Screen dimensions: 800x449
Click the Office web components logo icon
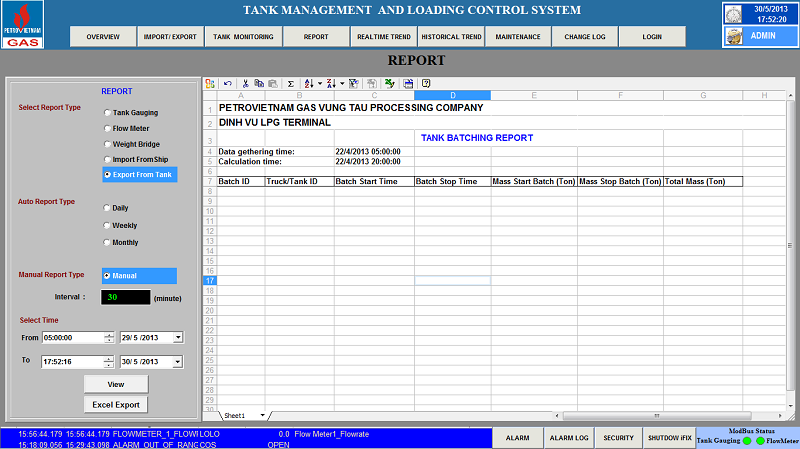(x=210, y=84)
